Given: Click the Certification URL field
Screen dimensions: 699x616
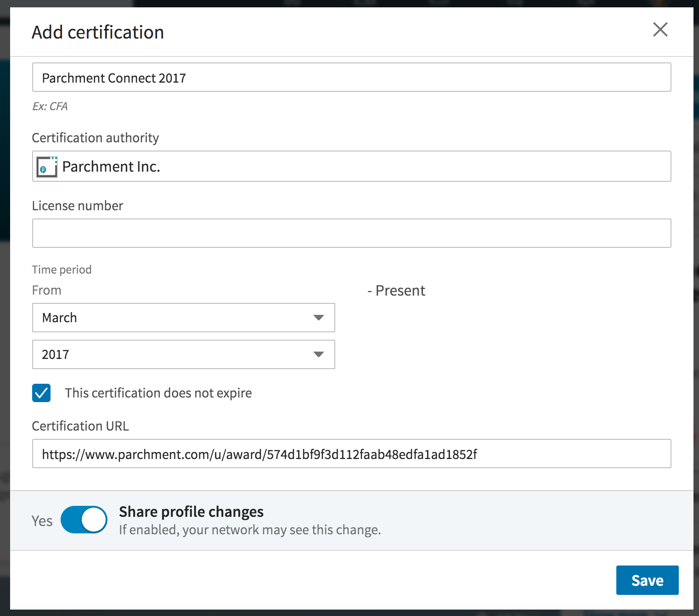Looking at the screenshot, I should [x=351, y=454].
